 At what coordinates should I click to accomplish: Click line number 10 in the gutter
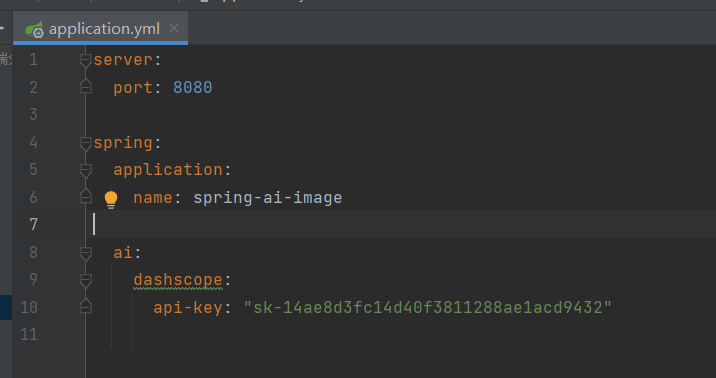pyautogui.click(x=29, y=307)
